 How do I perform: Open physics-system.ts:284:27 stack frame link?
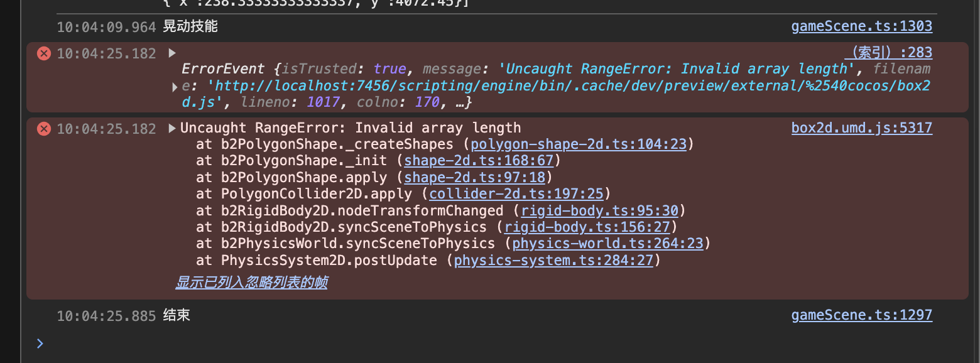click(553, 260)
